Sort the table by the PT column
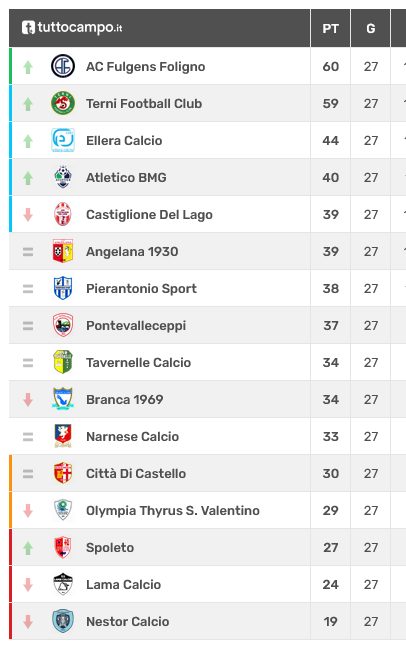Screen dimensions: 406x651 330,28
